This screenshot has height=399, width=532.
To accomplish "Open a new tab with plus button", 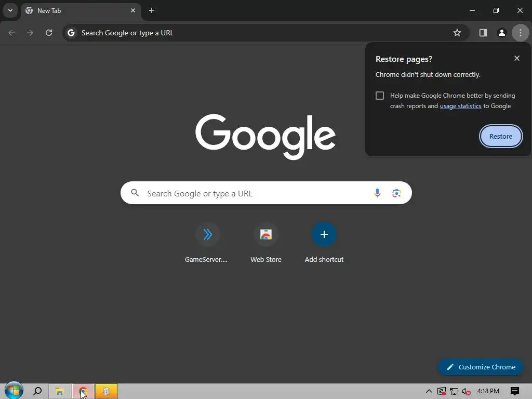I will (152, 10).
